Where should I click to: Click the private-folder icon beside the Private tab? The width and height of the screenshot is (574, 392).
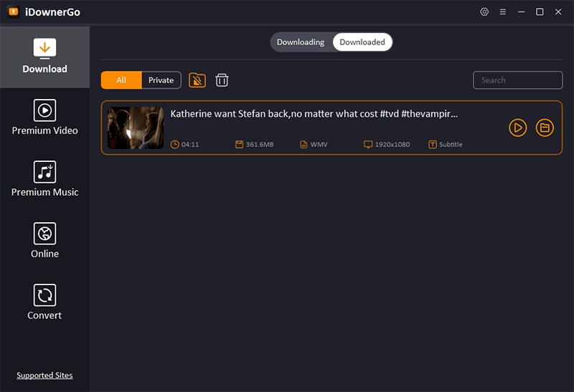(x=197, y=80)
